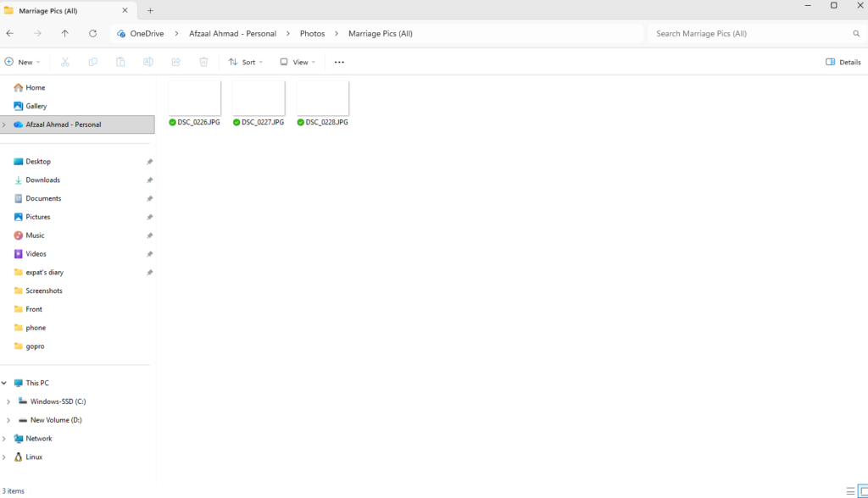The width and height of the screenshot is (868, 498).
Task: Click the Delete trash icon in toolbar
Action: 203,62
